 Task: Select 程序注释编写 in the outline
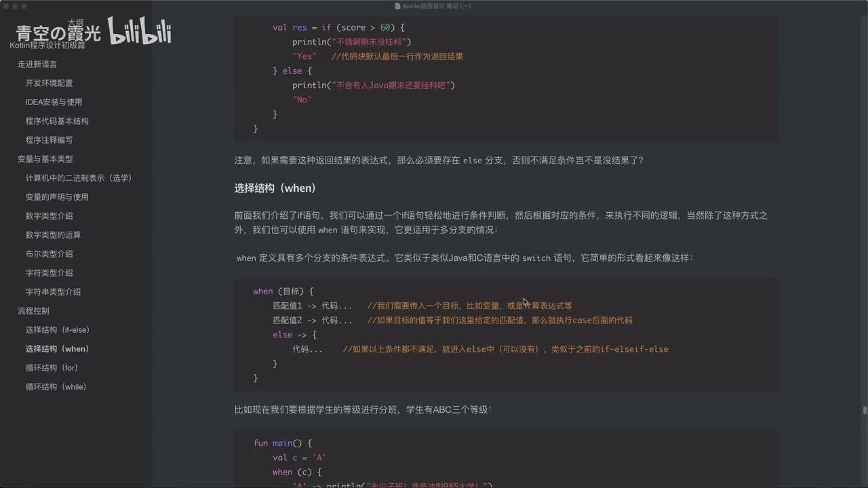coord(49,140)
